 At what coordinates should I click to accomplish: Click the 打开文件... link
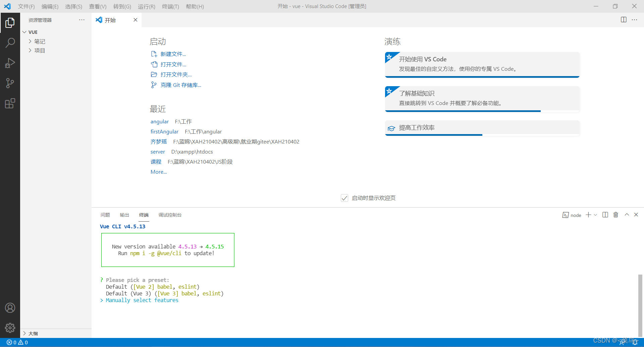[173, 64]
